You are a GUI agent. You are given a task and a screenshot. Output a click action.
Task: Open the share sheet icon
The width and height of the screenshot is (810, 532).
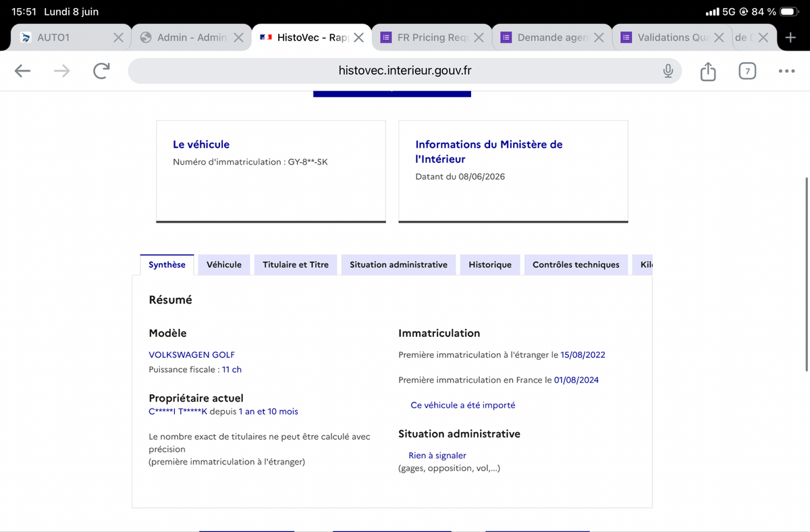707,71
